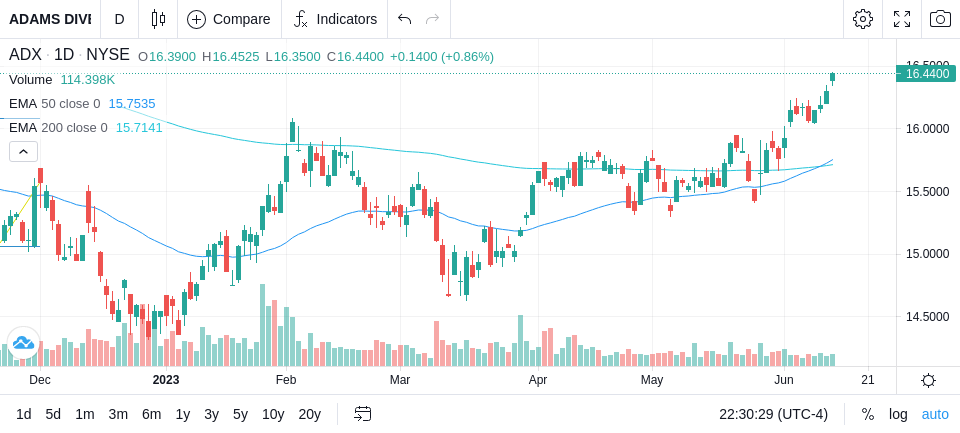Click the Dec label on time axis
The height and width of the screenshot is (433, 960).
click(x=40, y=380)
